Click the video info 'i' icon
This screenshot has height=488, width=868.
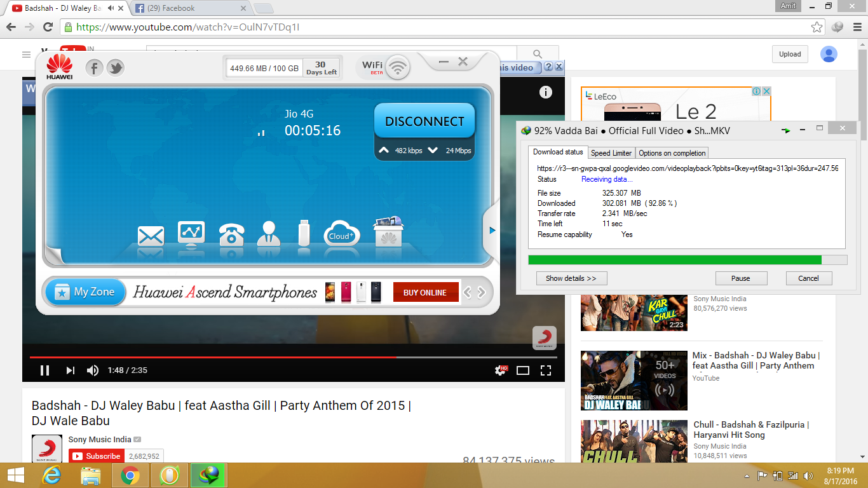[x=546, y=92]
